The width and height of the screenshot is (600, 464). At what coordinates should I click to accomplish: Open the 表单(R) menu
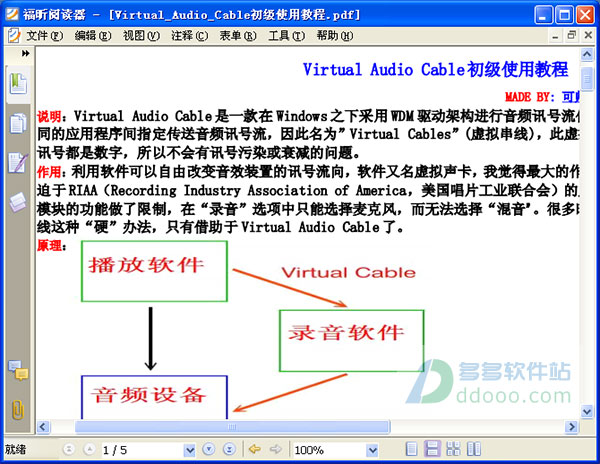238,36
